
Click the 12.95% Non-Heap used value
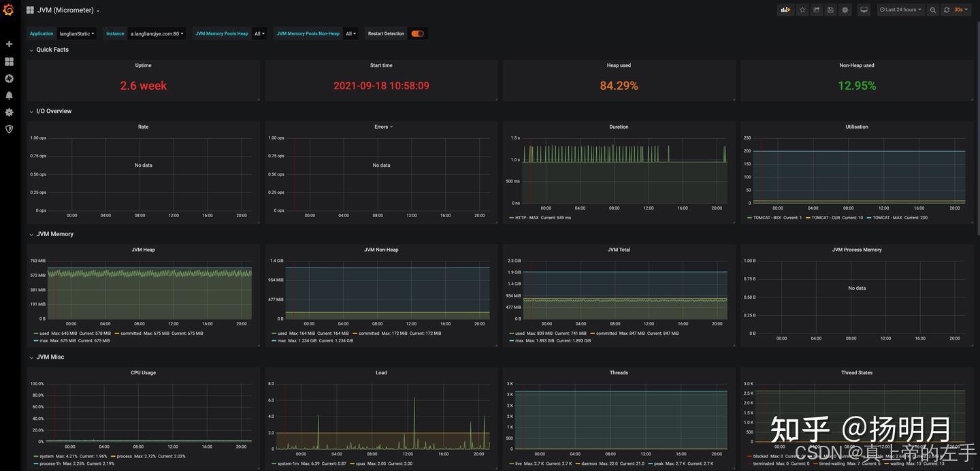click(x=857, y=86)
